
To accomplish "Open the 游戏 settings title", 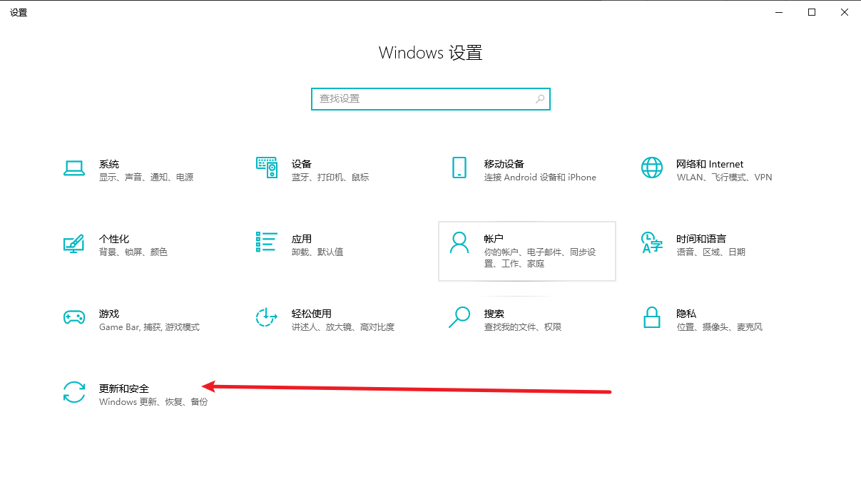I will point(109,314).
